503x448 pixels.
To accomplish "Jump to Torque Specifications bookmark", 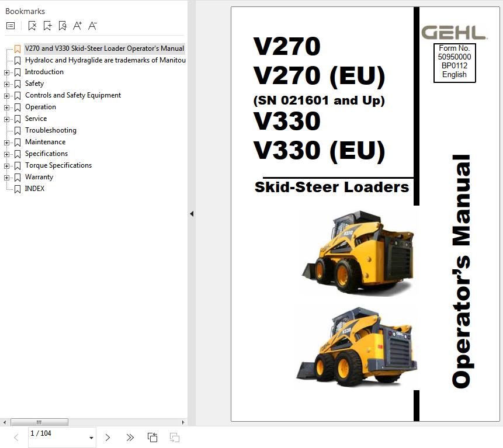I will 58,165.
